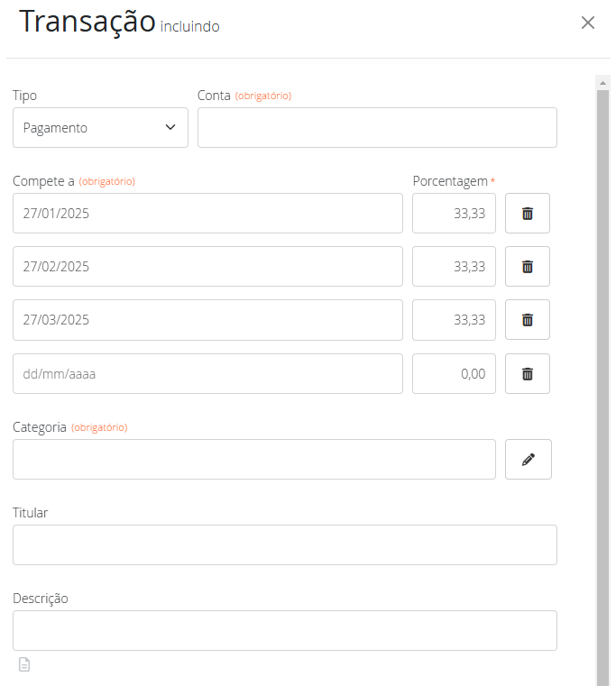The width and height of the screenshot is (616, 686).
Task: Select the 27/02/2025 date field
Action: click(x=207, y=267)
